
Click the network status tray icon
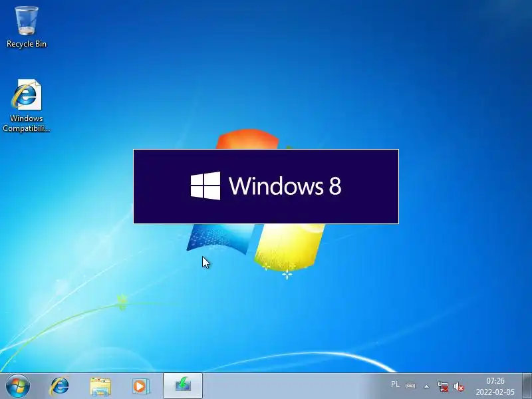coord(443,386)
